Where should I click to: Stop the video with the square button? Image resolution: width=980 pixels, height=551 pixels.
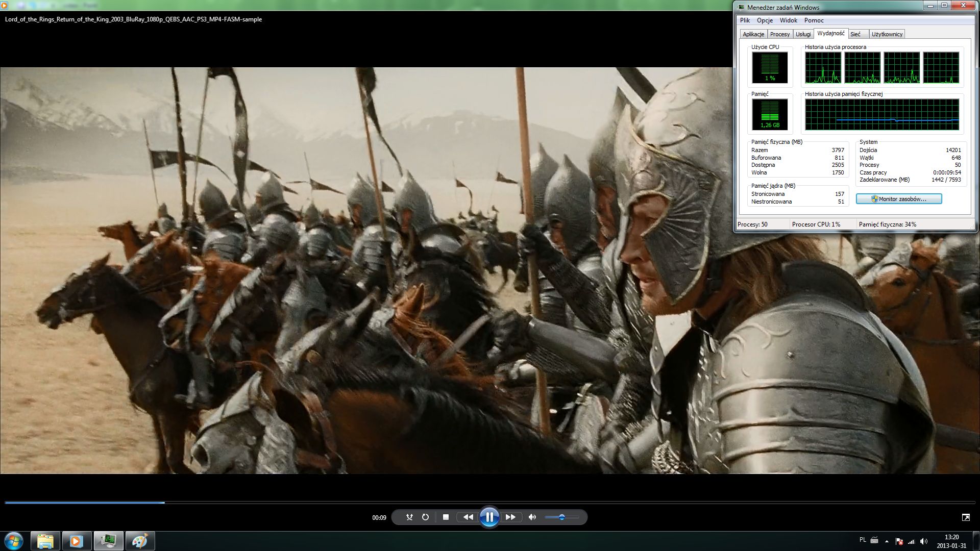446,517
